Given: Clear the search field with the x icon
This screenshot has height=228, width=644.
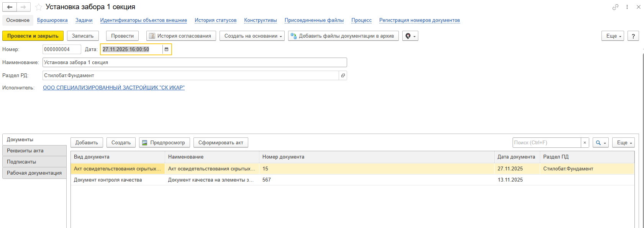Looking at the screenshot, I should pos(585,143).
